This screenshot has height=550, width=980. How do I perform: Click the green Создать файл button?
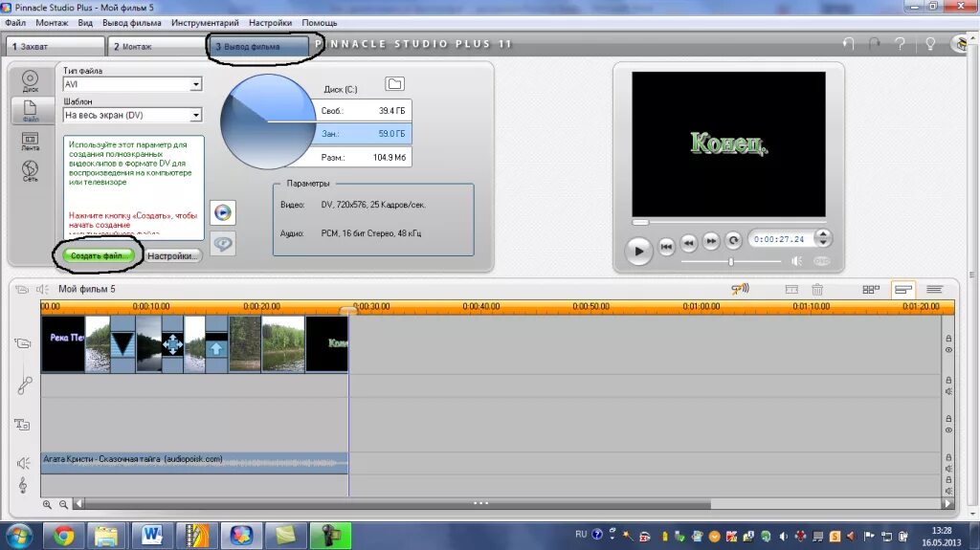pos(99,255)
